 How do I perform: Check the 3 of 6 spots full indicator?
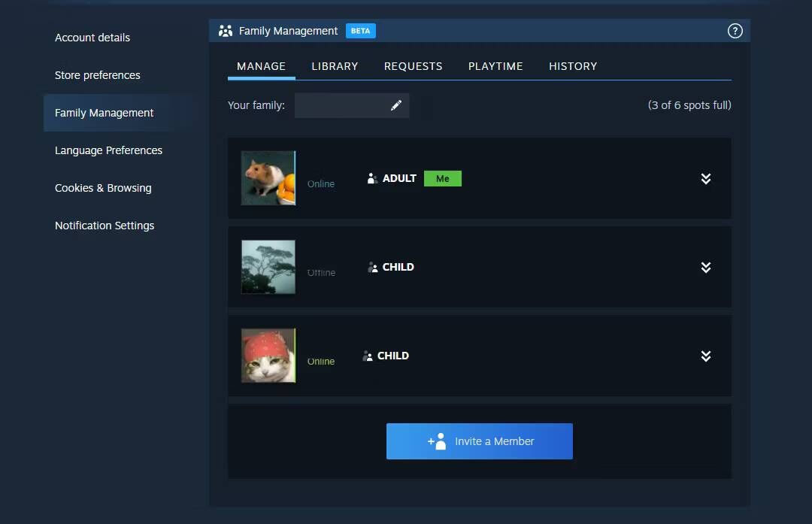coord(689,105)
